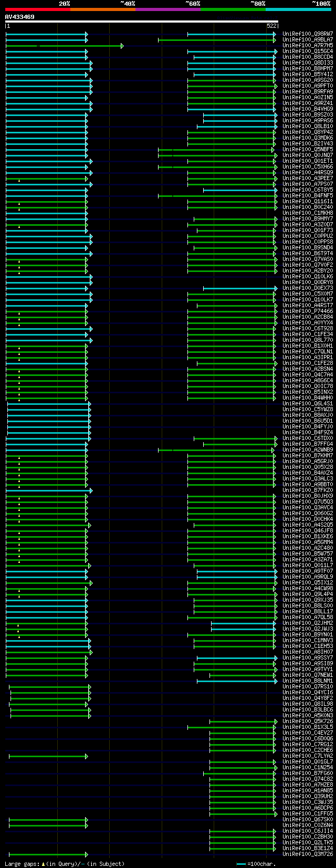Select hit UniRef100_B4WHH0
The height and width of the screenshot is (868, 336).
coord(308,398)
